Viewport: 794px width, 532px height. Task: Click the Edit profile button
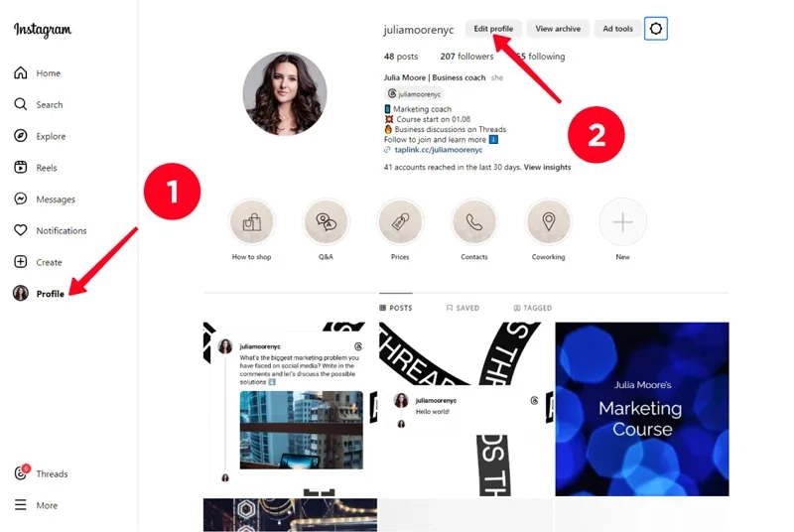(493, 29)
